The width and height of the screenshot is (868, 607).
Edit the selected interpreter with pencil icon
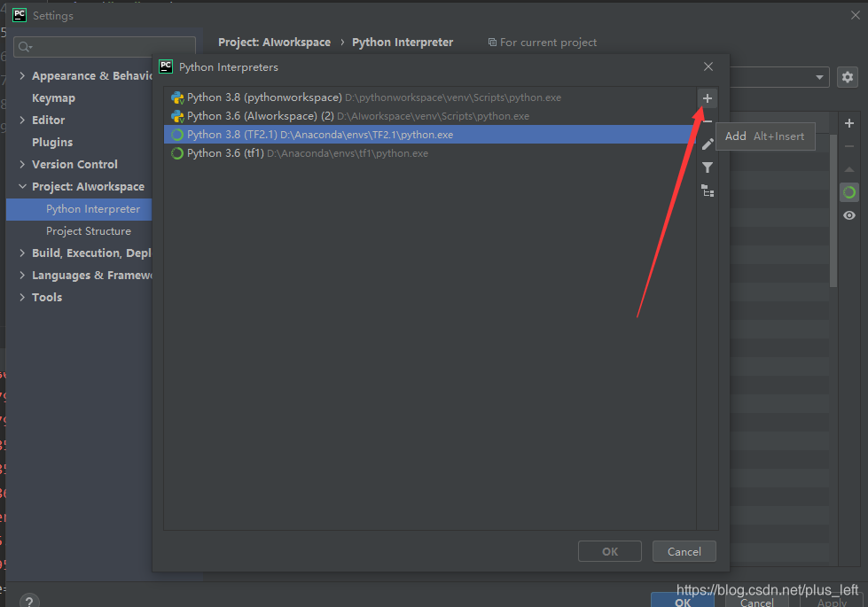pyautogui.click(x=708, y=144)
